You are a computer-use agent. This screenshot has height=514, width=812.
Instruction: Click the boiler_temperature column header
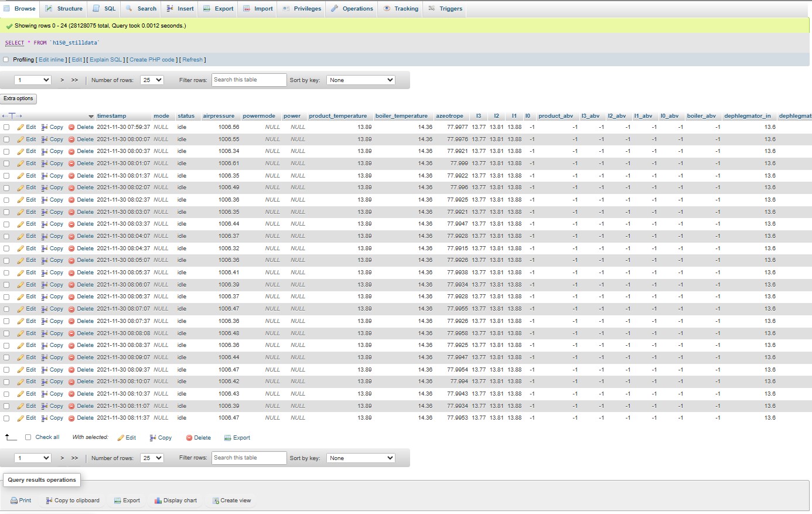click(401, 116)
